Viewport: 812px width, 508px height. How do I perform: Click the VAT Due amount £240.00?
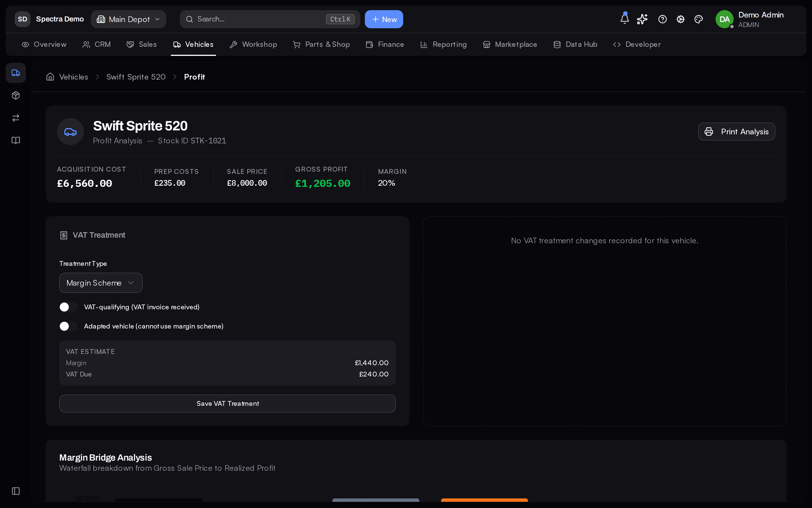pos(374,374)
